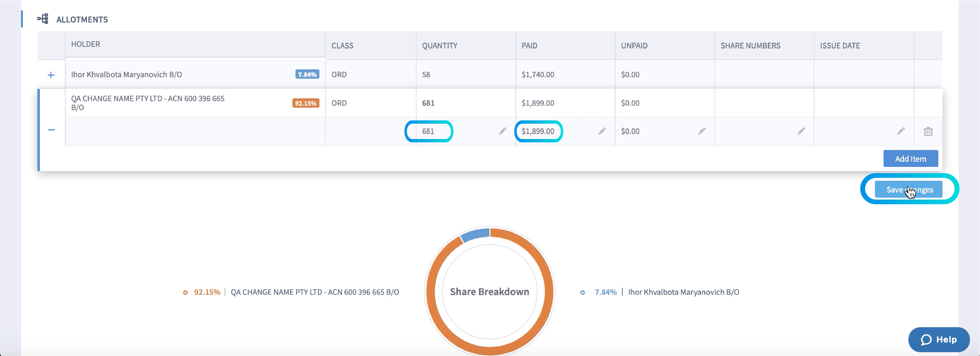Edit the issue date pencil icon
The height and width of the screenshot is (356, 980).
pyautogui.click(x=901, y=131)
